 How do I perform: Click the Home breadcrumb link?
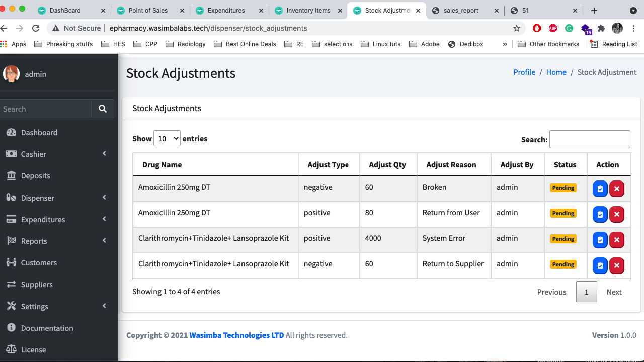(556, 72)
